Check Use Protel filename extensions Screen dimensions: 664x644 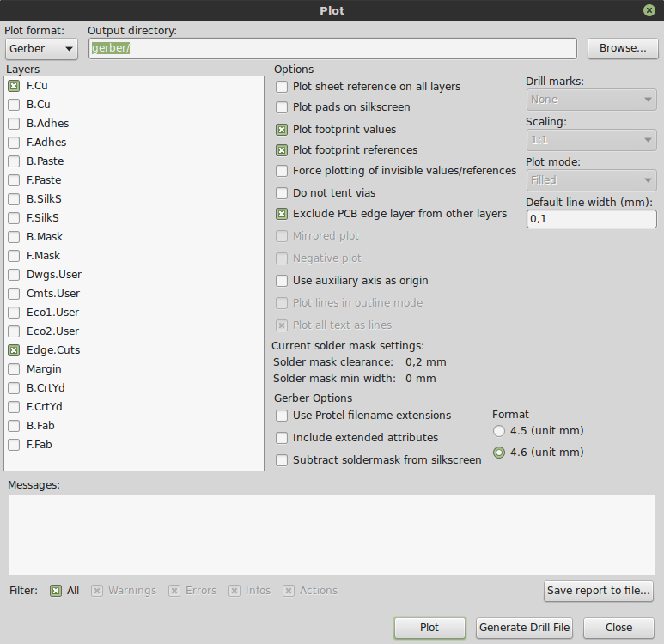point(282,416)
